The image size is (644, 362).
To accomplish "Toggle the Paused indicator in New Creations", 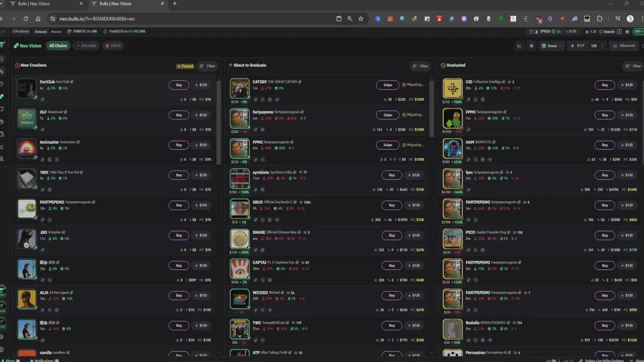I will tap(185, 66).
